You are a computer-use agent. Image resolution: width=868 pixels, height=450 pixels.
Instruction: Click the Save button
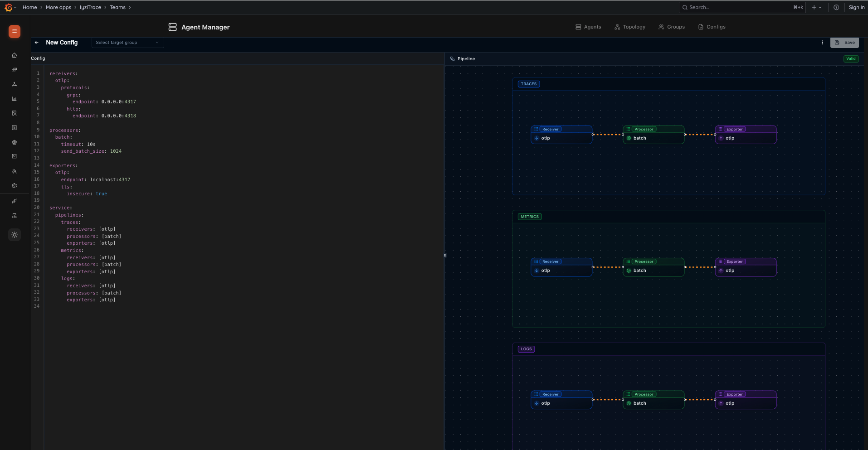click(x=844, y=42)
